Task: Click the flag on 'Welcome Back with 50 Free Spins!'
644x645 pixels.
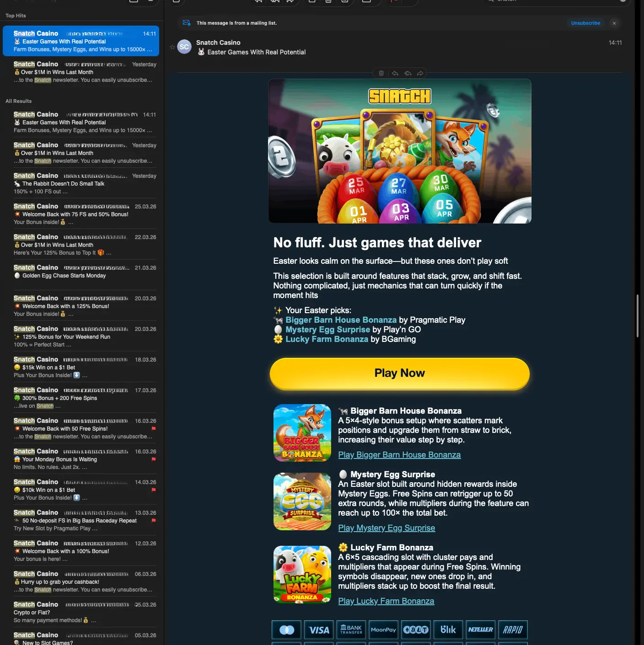Action: coord(154,429)
